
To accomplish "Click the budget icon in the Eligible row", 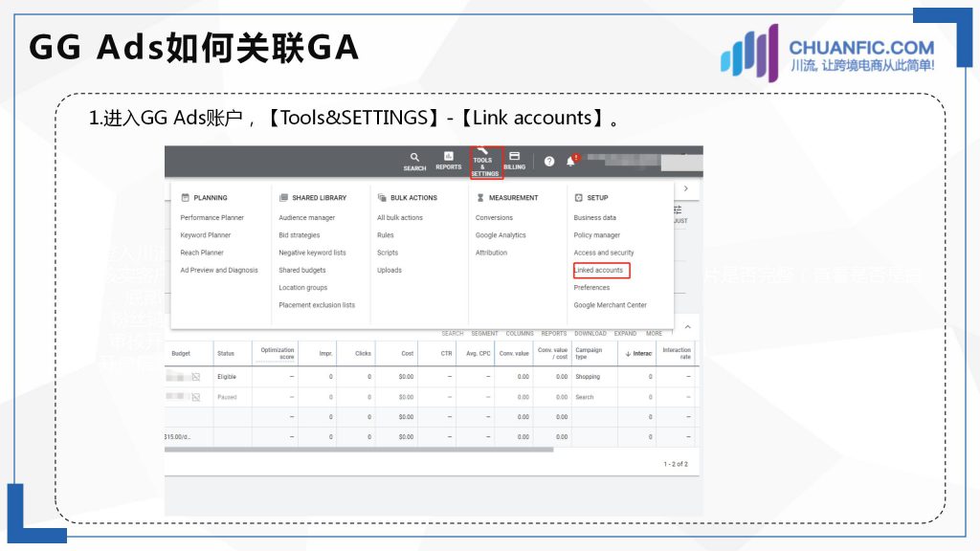I will pyautogui.click(x=195, y=377).
